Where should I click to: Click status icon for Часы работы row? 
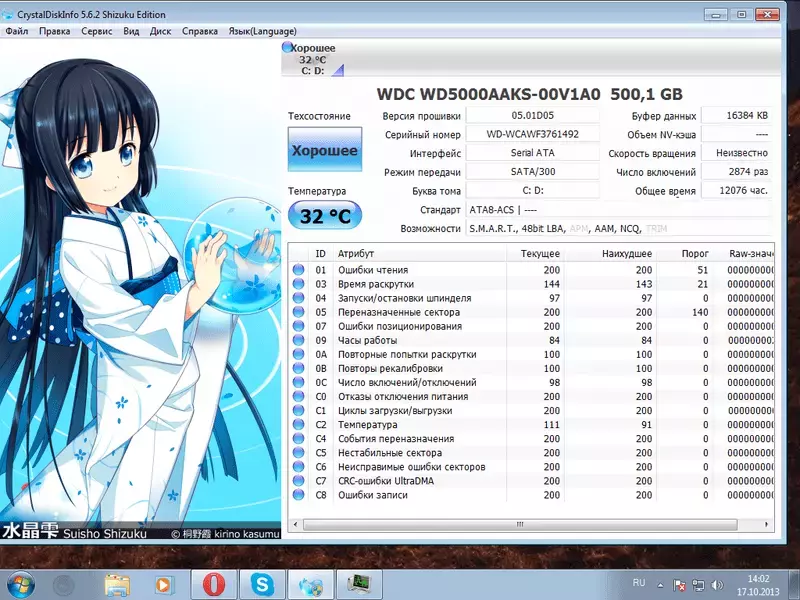(298, 340)
